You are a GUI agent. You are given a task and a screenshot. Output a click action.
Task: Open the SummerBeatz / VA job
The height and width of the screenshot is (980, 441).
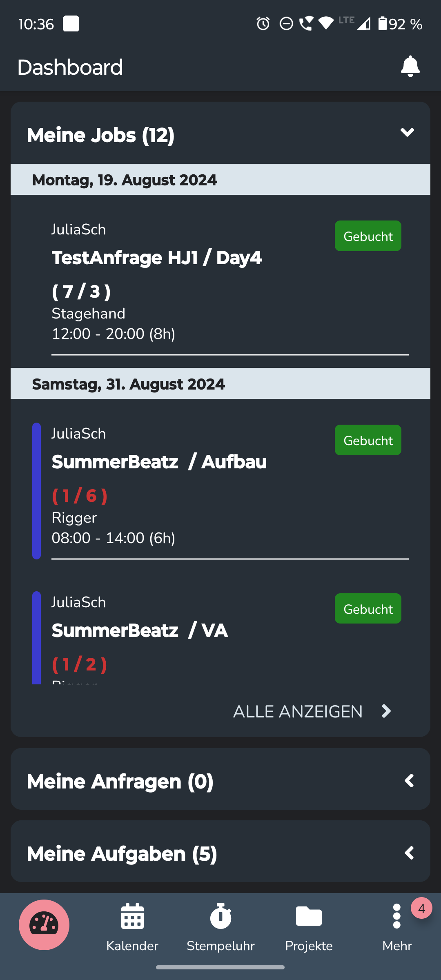click(140, 631)
